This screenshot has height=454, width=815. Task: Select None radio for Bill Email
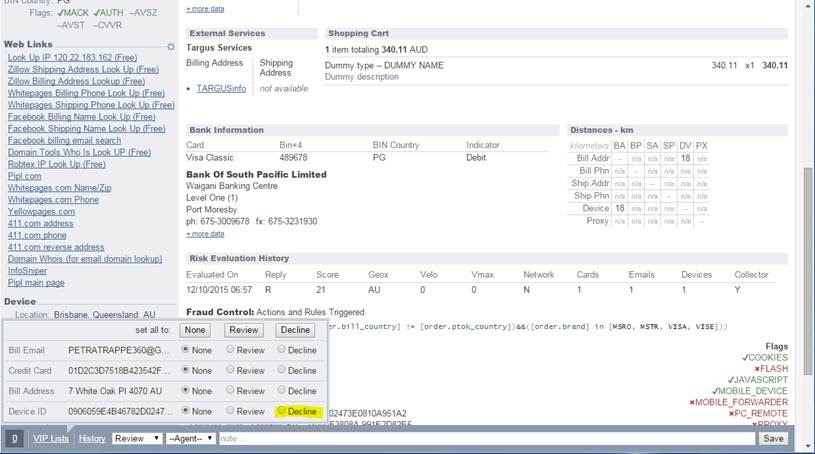[x=185, y=349]
